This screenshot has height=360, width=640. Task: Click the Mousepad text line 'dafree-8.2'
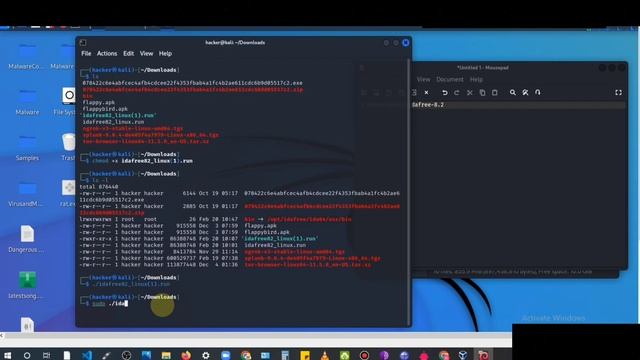[428, 105]
